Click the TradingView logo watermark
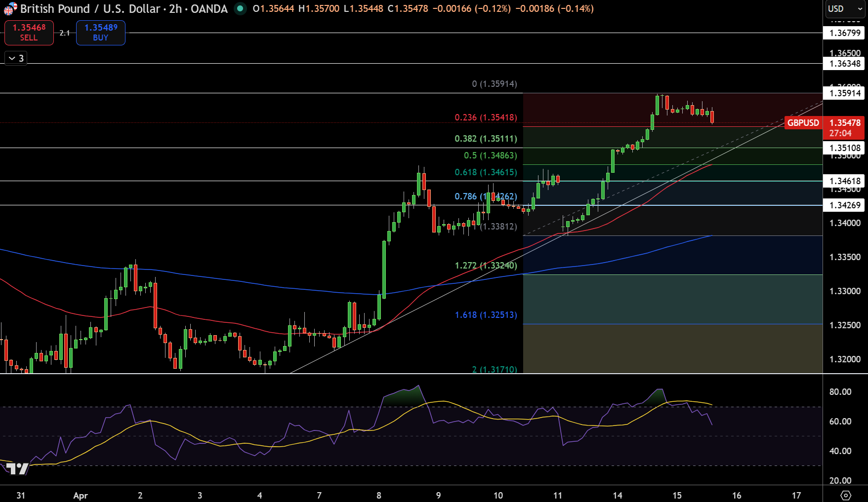 [18, 468]
